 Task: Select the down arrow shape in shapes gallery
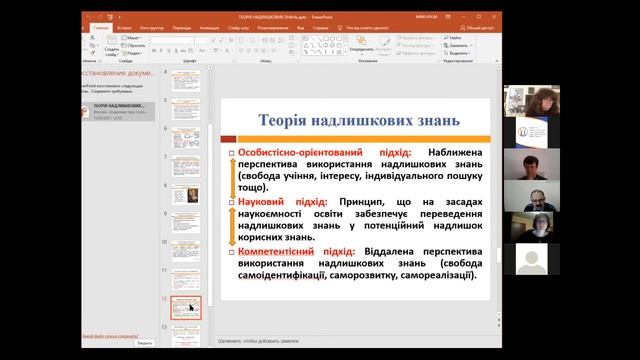coord(332,45)
